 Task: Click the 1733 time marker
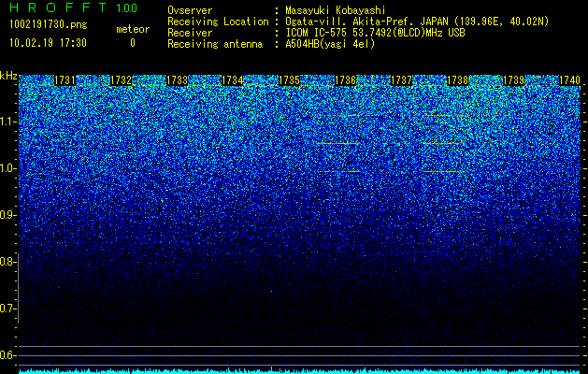(x=177, y=80)
